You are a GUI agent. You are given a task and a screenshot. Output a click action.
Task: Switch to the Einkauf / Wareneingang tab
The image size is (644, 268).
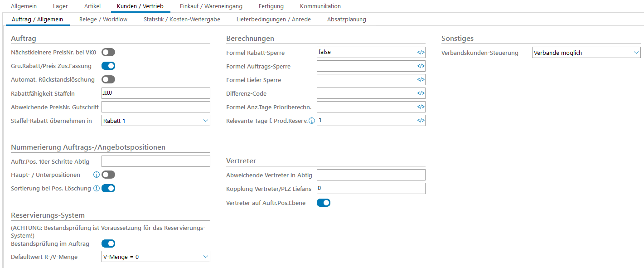coord(211,6)
